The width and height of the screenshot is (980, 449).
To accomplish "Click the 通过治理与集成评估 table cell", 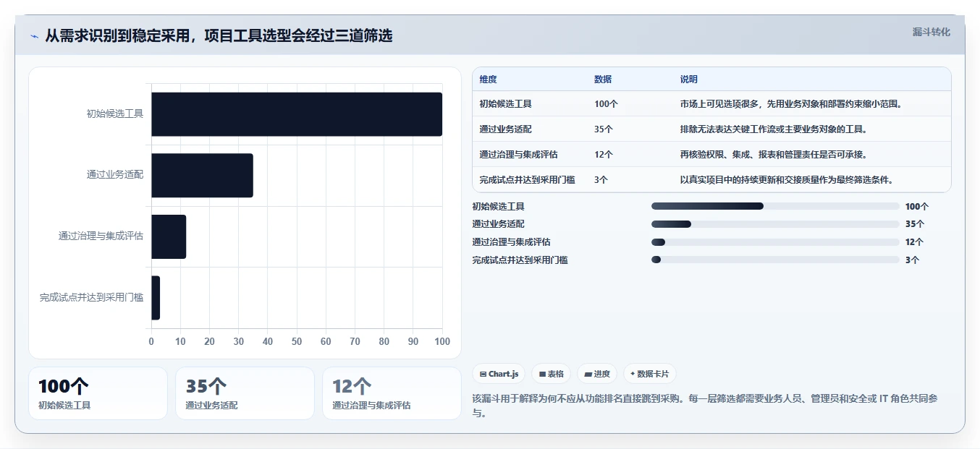I will [x=518, y=155].
